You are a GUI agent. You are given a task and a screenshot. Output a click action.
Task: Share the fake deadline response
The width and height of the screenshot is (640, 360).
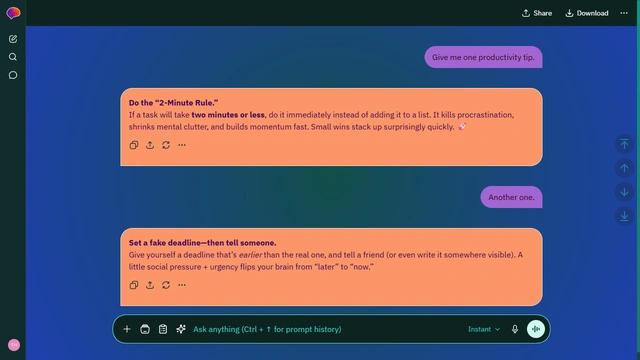coord(150,285)
